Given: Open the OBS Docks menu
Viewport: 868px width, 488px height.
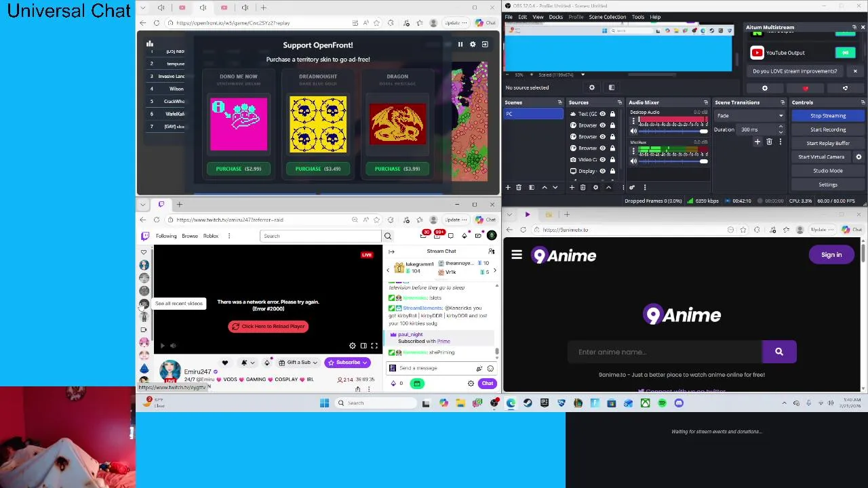Looking at the screenshot, I should pos(555,17).
